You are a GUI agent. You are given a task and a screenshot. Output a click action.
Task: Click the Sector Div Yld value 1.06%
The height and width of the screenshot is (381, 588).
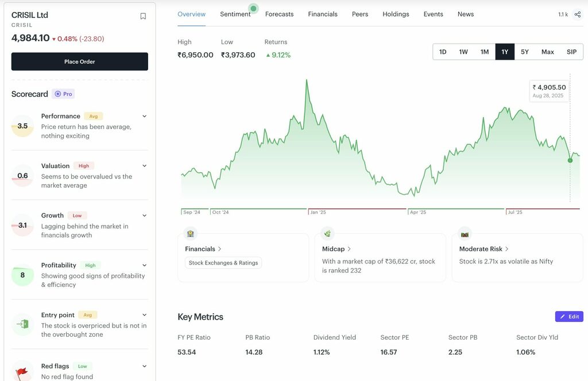526,352
